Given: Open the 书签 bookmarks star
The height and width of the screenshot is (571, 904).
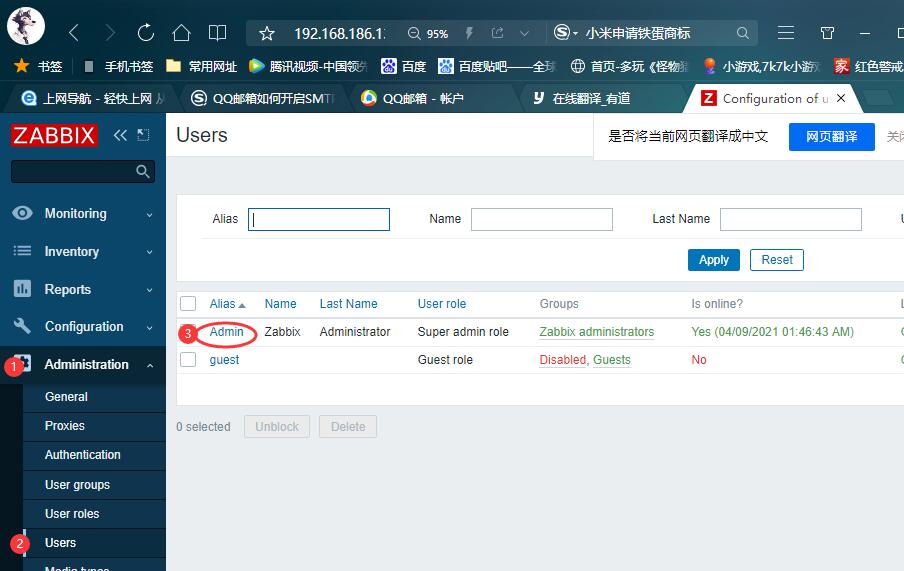Looking at the screenshot, I should point(38,66).
